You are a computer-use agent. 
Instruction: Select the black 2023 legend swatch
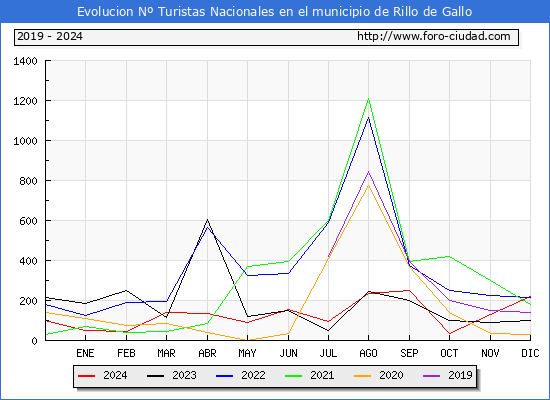(155, 376)
